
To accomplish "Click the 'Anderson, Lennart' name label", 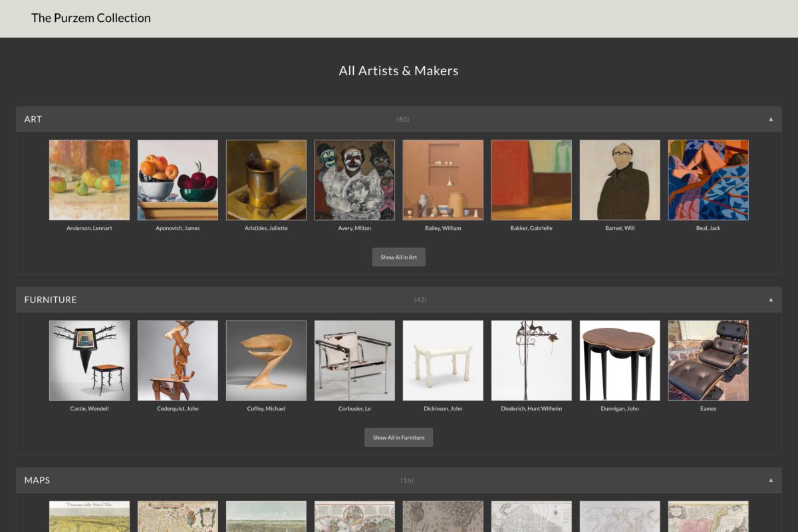I will coord(89,228).
